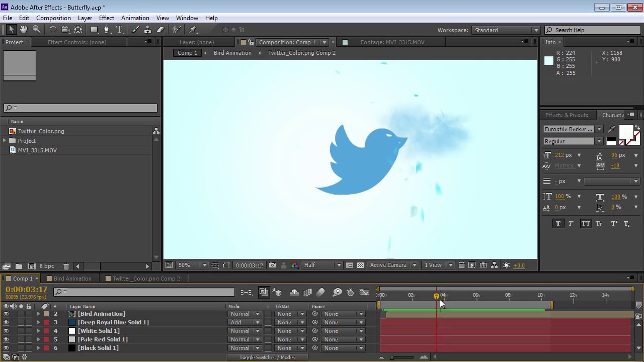Select the Pen tool
The width and height of the screenshot is (644, 362).
pyautogui.click(x=107, y=29)
